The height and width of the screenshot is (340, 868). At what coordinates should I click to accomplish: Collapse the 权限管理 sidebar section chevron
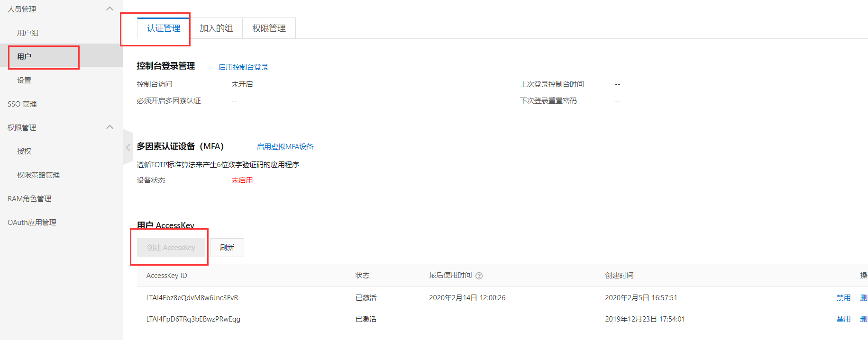tap(110, 127)
